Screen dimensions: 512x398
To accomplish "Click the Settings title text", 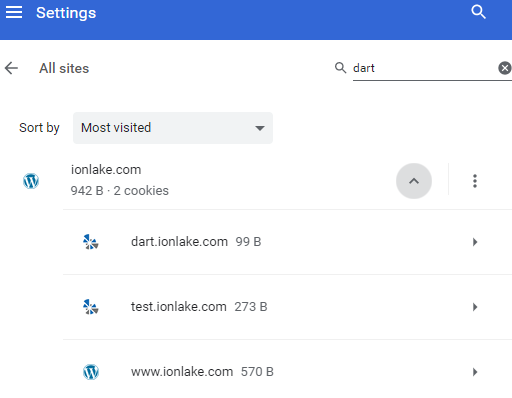I will pyautogui.click(x=66, y=13).
